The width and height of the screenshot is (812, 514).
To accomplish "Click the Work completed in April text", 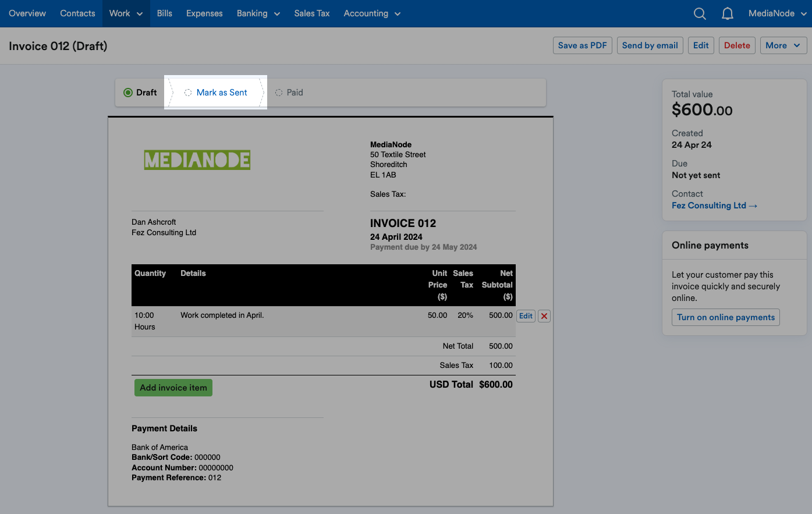I will (x=222, y=315).
